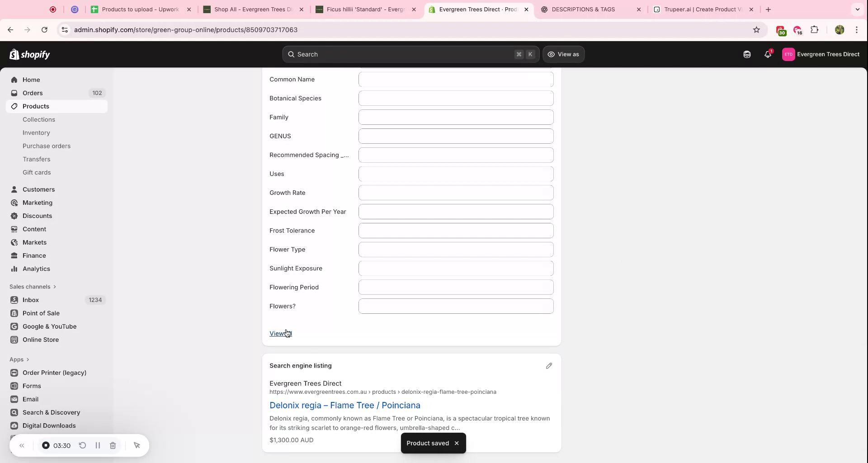
Task: Open Google & YouTube sales channel
Action: click(x=49, y=326)
